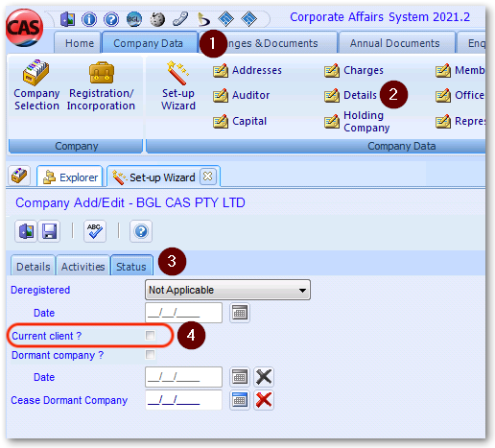The image size is (495, 448).
Task: Click the swoosh logo icon in top bar
Action: [x=203, y=19]
